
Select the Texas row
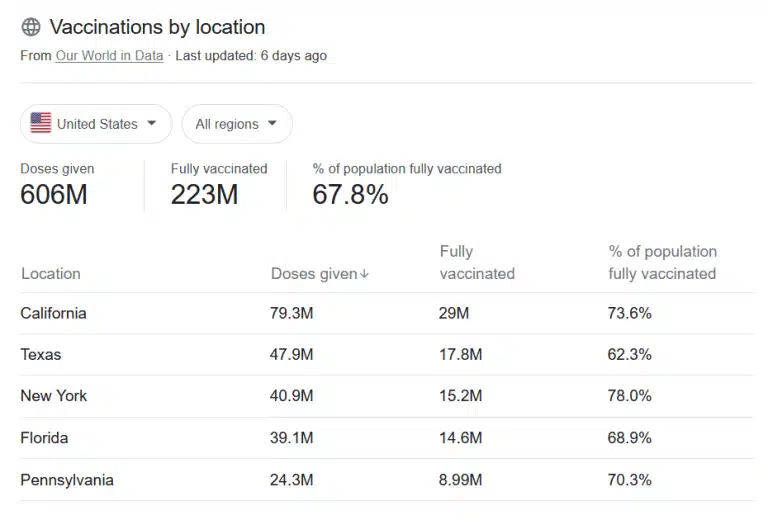[x=387, y=355]
